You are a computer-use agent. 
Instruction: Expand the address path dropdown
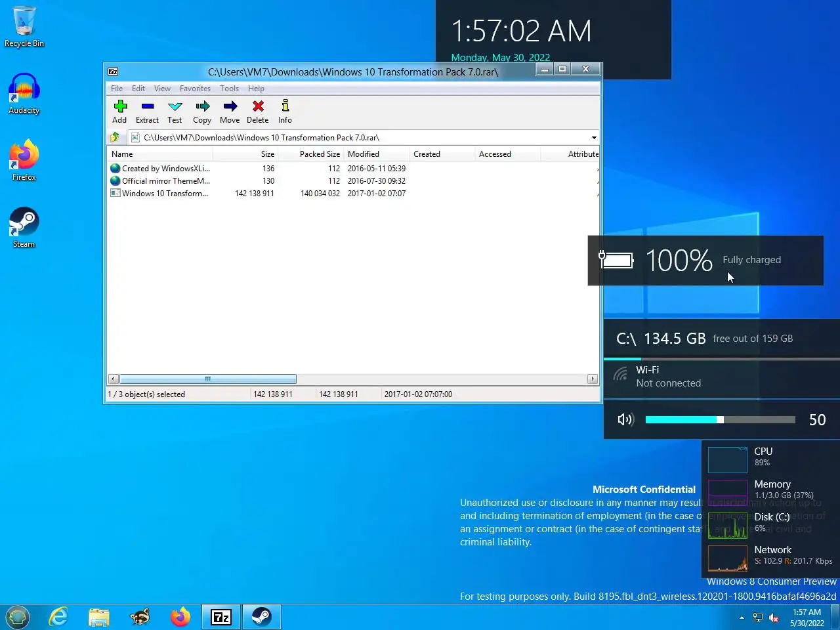tap(594, 138)
